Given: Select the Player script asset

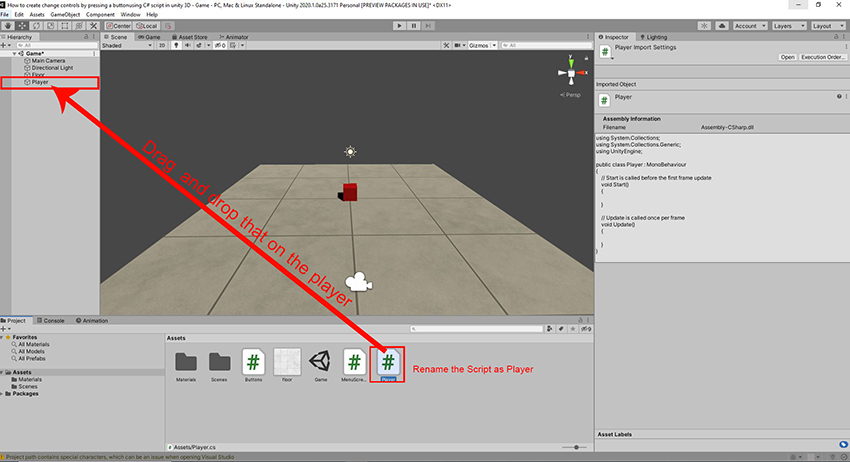Looking at the screenshot, I should (388, 365).
